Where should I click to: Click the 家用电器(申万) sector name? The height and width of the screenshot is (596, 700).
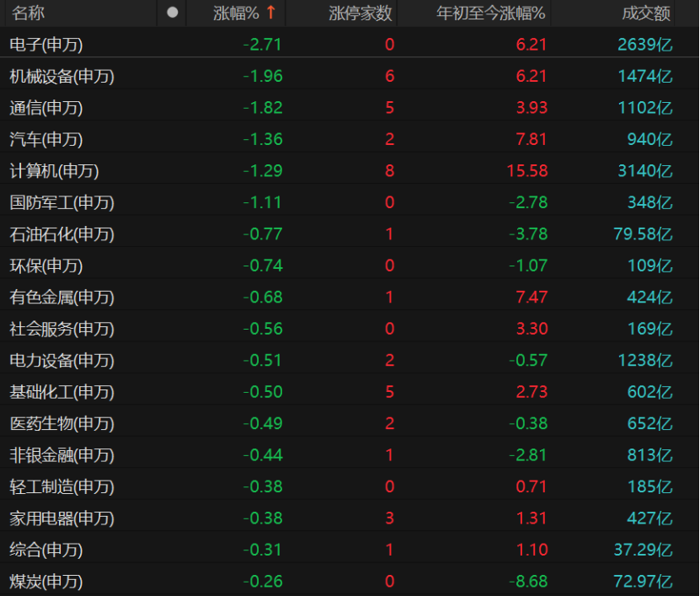coord(61,518)
